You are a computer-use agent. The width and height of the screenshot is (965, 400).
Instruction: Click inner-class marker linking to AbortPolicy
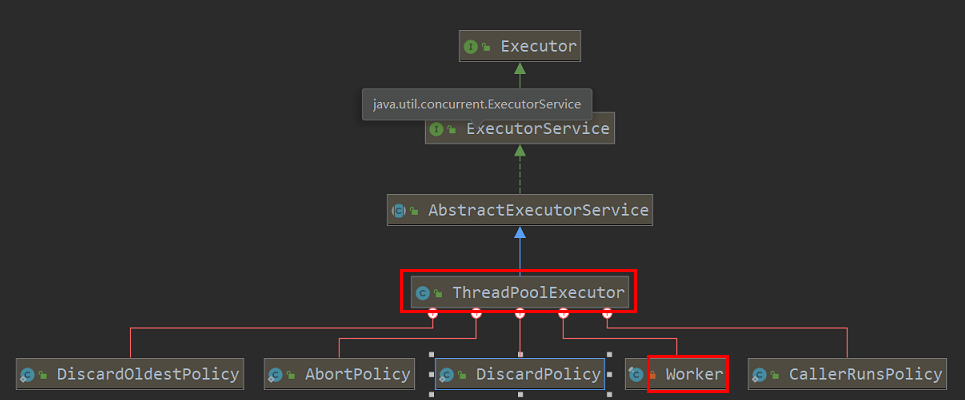pos(476,313)
